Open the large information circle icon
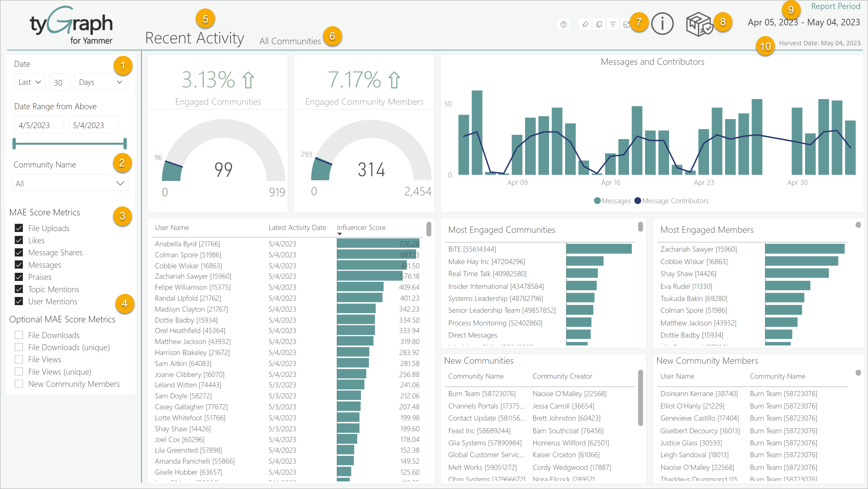Image resolution: width=868 pixels, height=489 pixels. pyautogui.click(x=662, y=24)
